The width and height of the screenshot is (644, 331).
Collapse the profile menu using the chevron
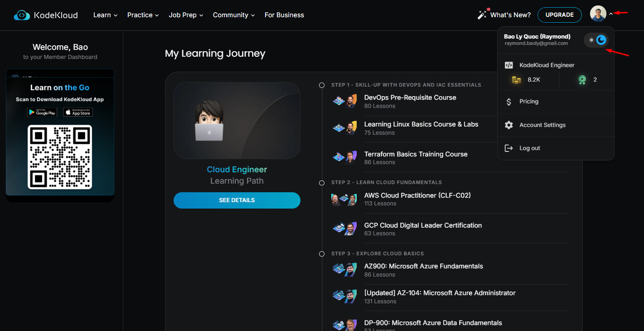pos(611,14)
